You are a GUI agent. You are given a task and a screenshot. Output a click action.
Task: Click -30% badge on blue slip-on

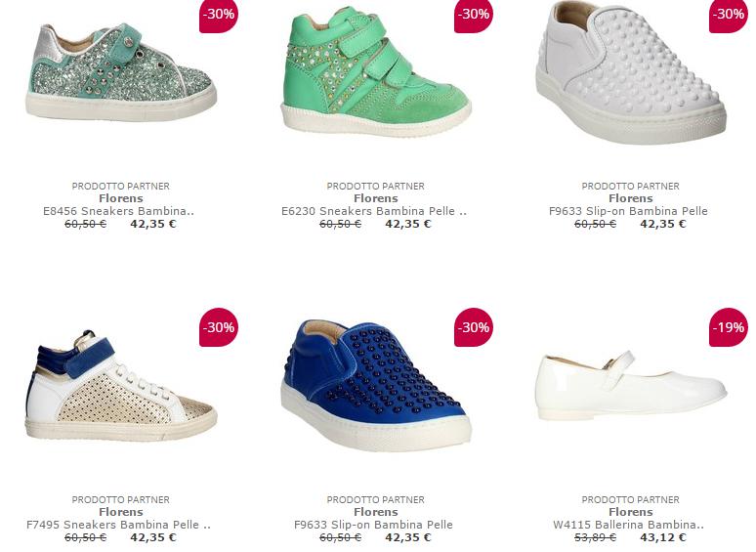point(474,327)
